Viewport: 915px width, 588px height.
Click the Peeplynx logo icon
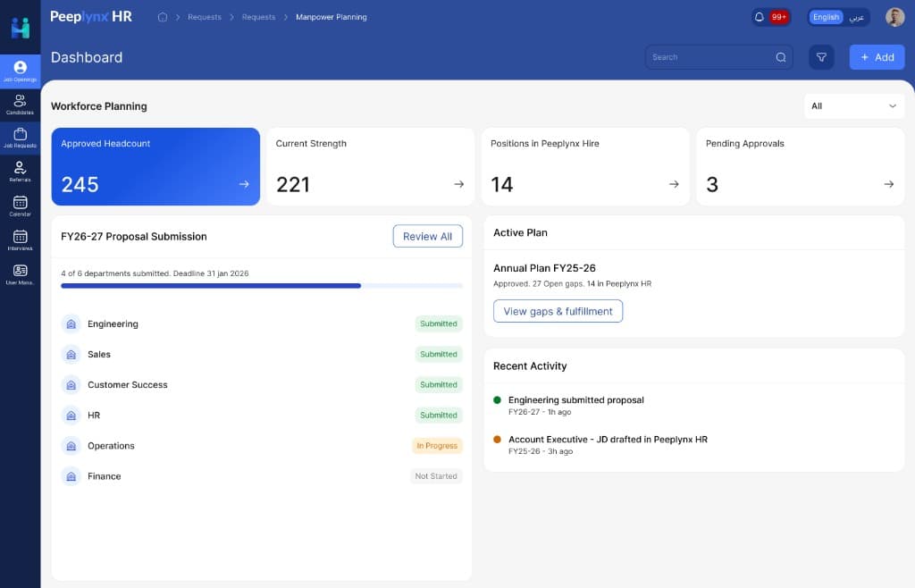(x=21, y=28)
